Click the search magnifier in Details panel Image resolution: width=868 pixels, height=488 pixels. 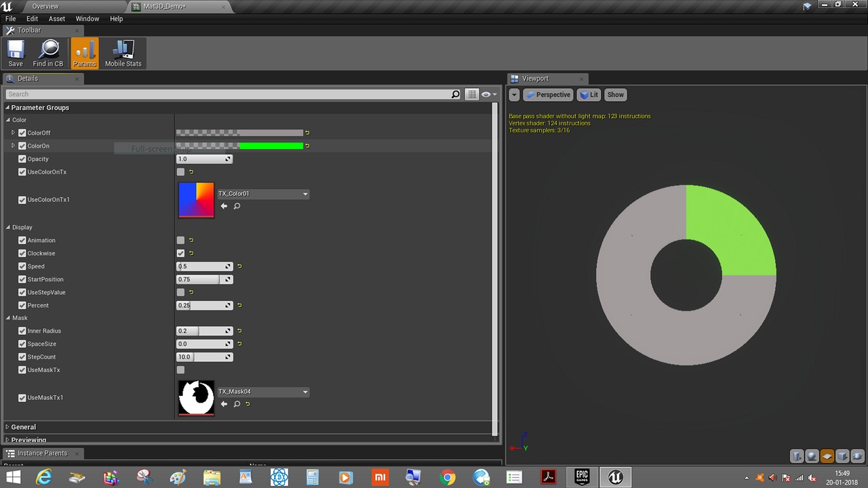coord(456,94)
